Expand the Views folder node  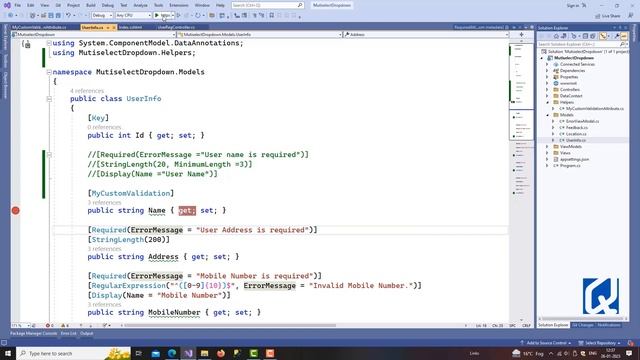(548, 153)
